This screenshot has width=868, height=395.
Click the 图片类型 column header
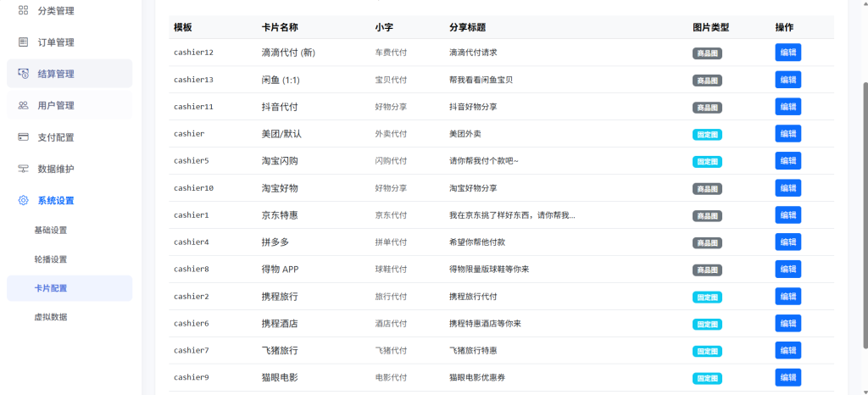point(711,27)
